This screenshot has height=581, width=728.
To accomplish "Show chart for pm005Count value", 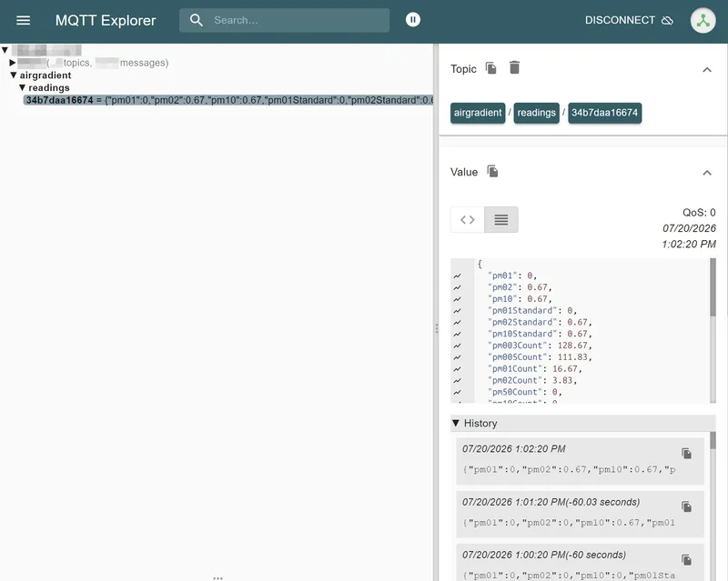I will click(458, 357).
